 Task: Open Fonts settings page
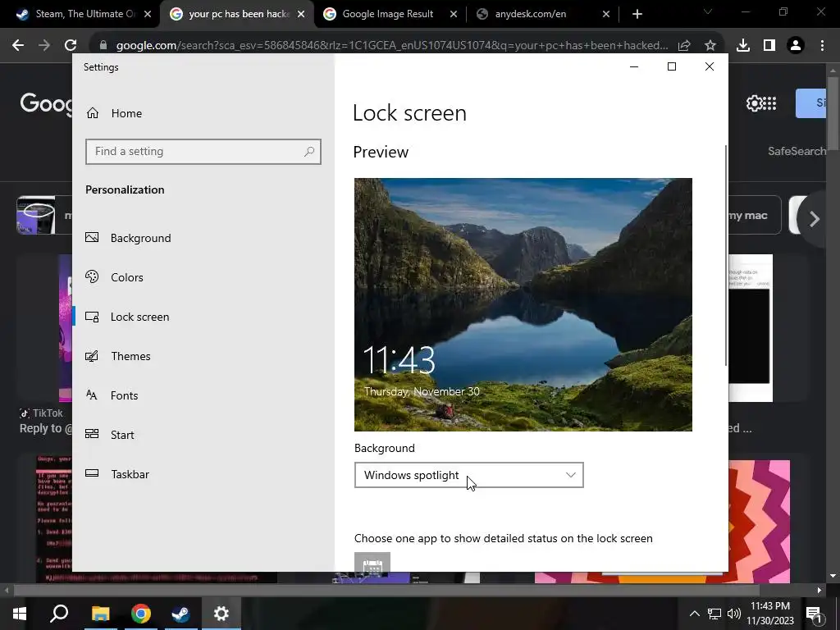[x=112, y=395]
